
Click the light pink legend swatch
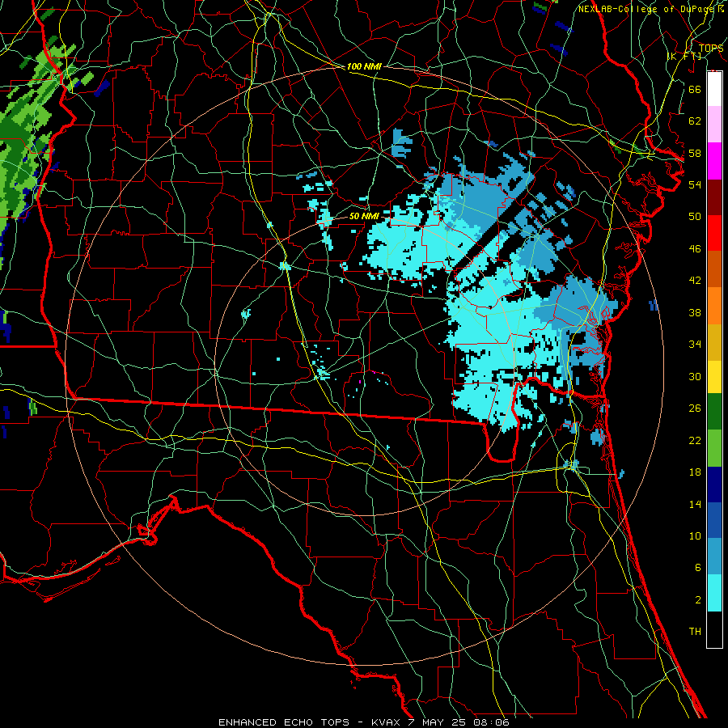pos(714,125)
